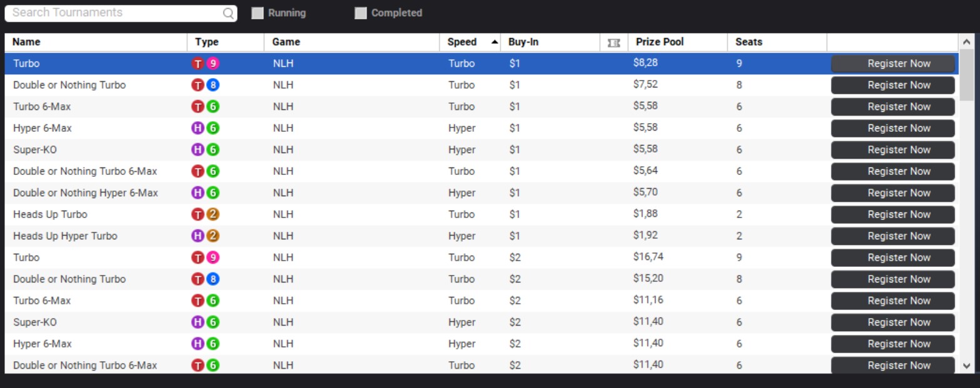Click the purple H icon on Heads Up Hyper Turbo
Image resolution: width=980 pixels, height=388 pixels.
(x=198, y=236)
